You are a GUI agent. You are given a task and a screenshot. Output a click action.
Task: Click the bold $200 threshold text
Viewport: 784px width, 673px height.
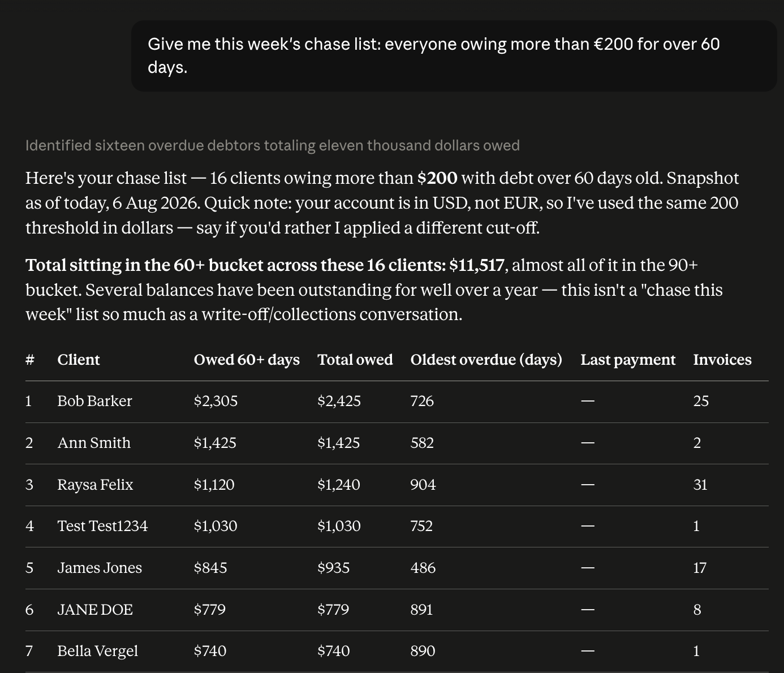tap(437, 178)
